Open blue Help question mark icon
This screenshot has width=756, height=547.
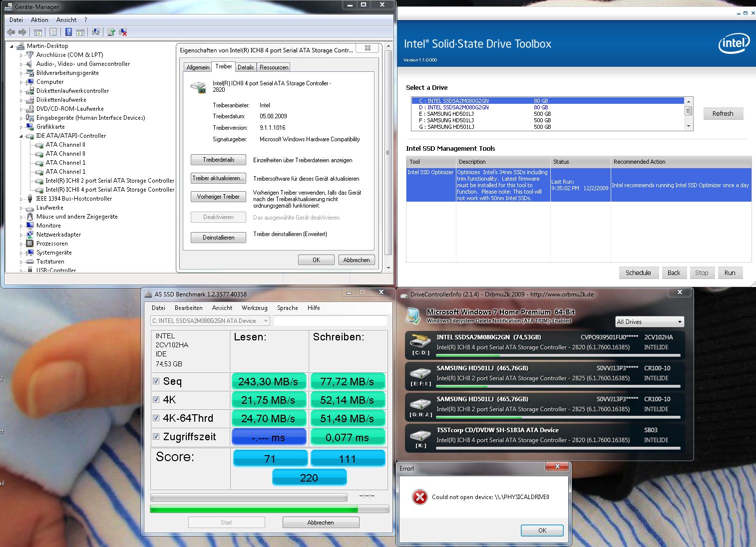[x=68, y=32]
